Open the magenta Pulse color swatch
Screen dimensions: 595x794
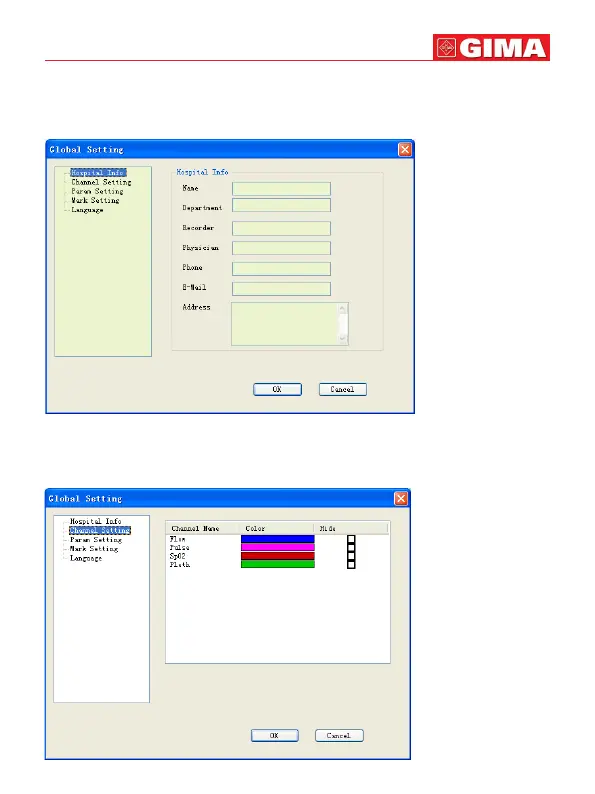click(277, 547)
